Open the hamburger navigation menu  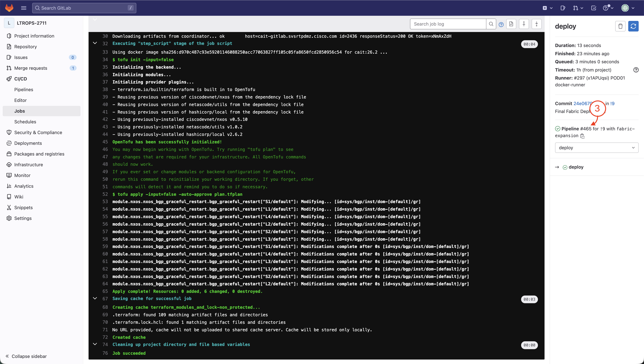(x=23, y=8)
